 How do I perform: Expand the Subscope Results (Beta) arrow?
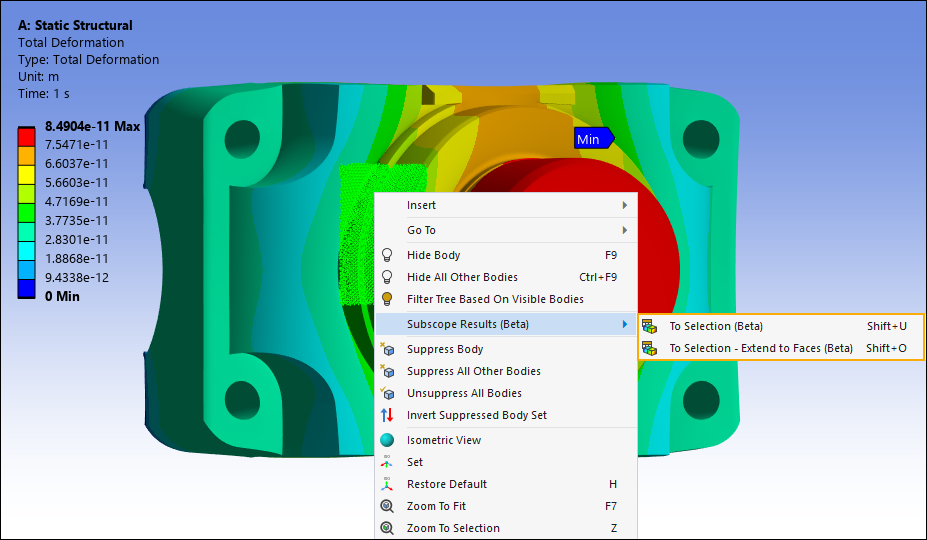coord(624,324)
